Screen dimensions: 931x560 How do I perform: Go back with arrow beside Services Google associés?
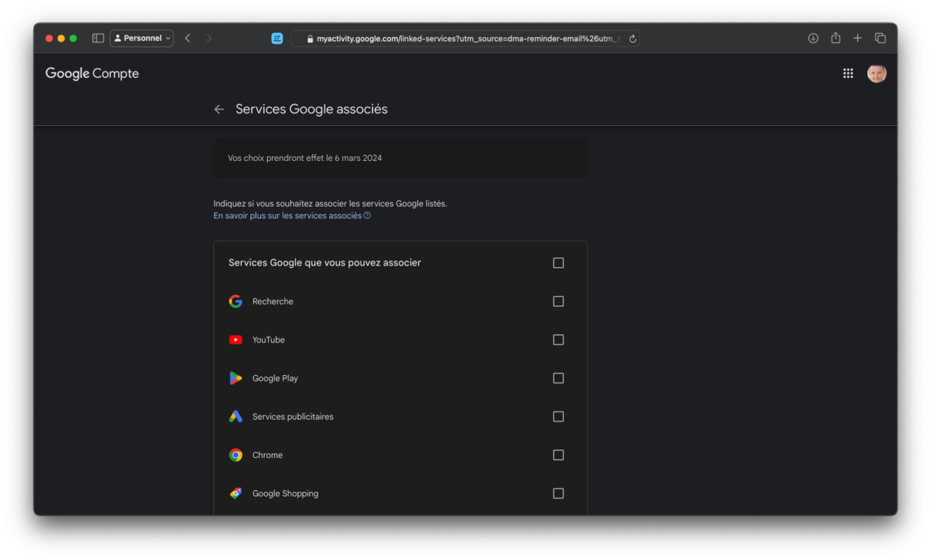pyautogui.click(x=219, y=109)
